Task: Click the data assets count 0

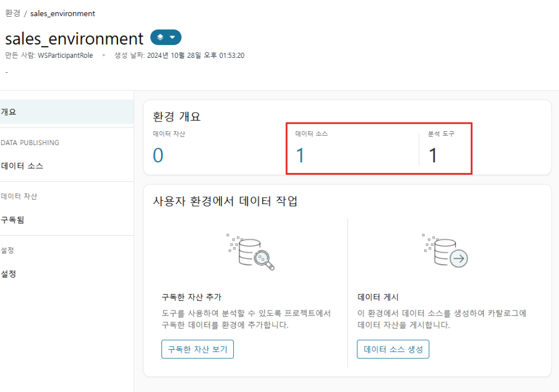Action: pyautogui.click(x=158, y=156)
